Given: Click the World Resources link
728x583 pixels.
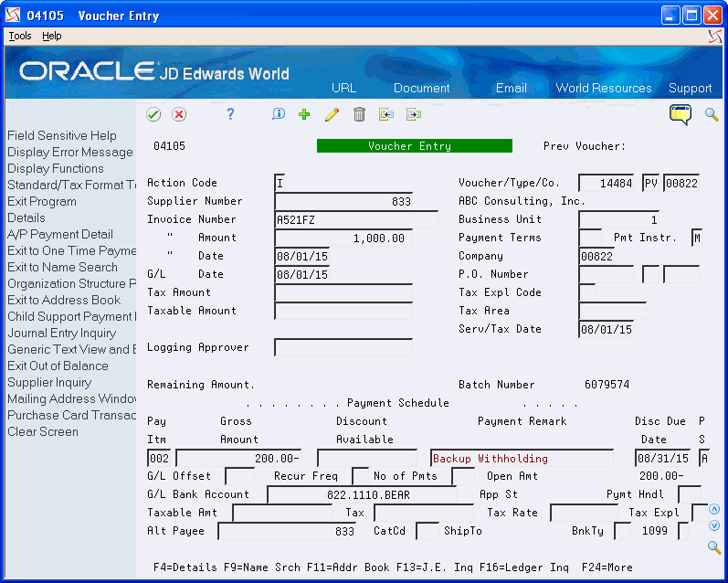Looking at the screenshot, I should [x=604, y=88].
